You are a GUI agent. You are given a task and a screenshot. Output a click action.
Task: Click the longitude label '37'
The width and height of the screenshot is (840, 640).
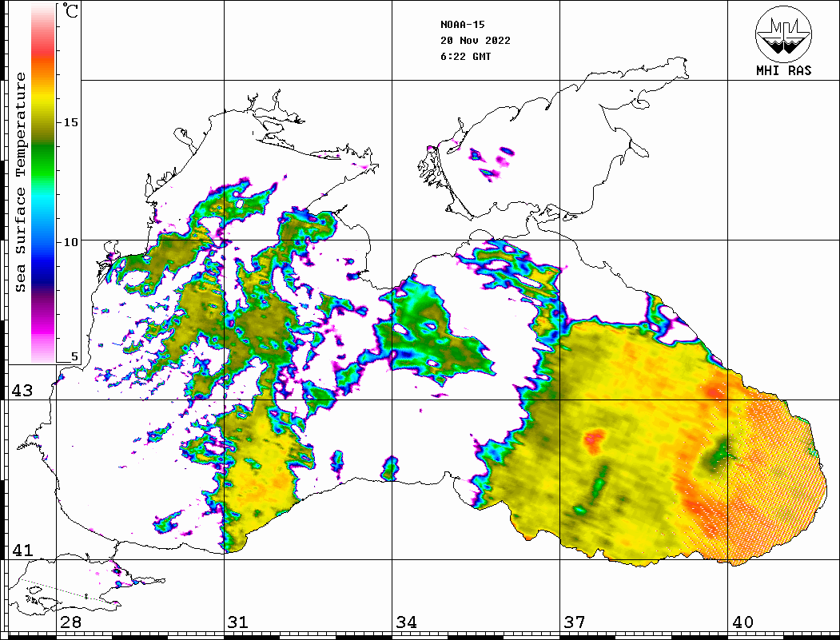click(575, 622)
